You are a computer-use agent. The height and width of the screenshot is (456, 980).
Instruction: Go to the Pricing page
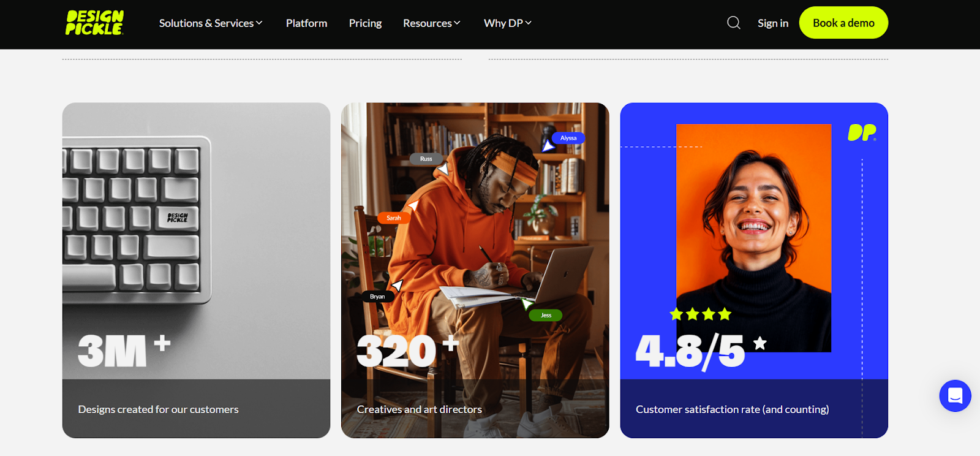click(x=365, y=23)
